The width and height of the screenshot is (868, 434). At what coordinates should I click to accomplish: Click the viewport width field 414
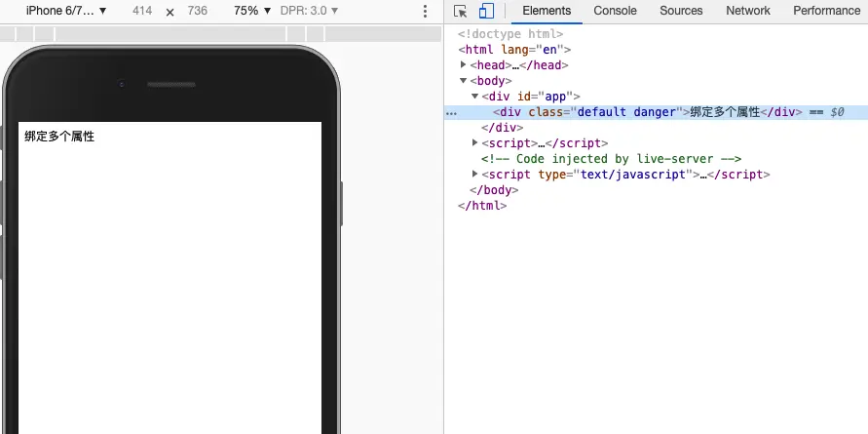pos(142,11)
